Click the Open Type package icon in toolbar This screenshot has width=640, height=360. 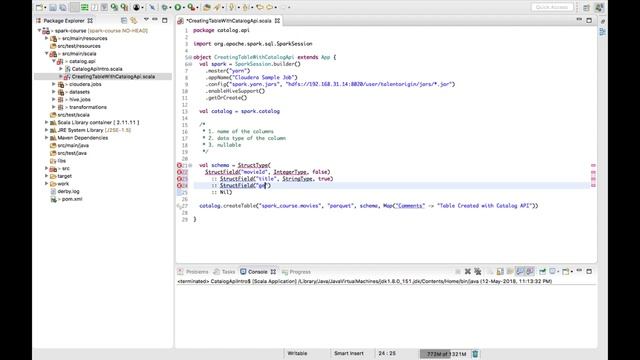[207, 7]
